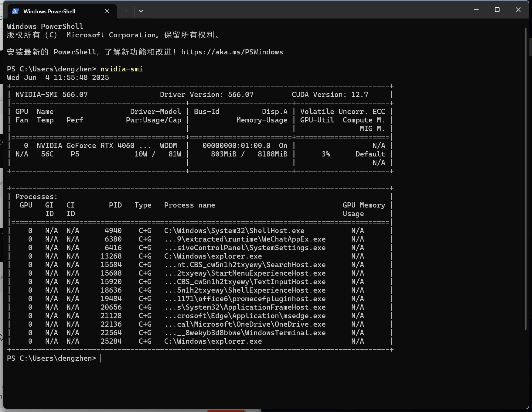Viewport: 532px width, 412px height.
Task: Click the msedge.exe process name
Action: coord(245,316)
